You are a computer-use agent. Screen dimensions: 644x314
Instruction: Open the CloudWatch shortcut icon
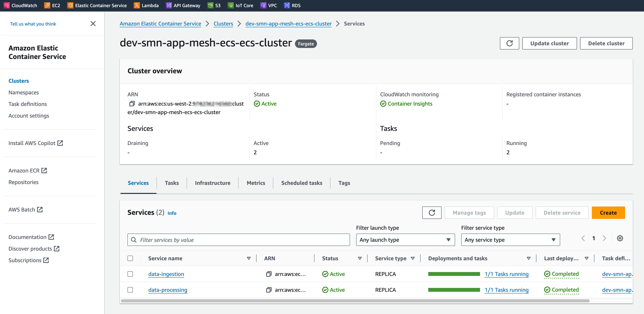pyautogui.click(x=7, y=5)
